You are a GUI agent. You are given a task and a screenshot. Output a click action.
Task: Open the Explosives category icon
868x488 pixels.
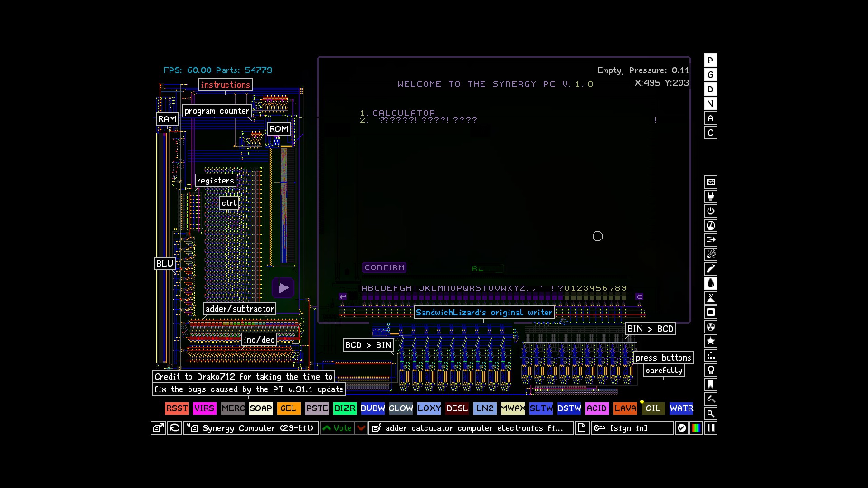pos(710,254)
